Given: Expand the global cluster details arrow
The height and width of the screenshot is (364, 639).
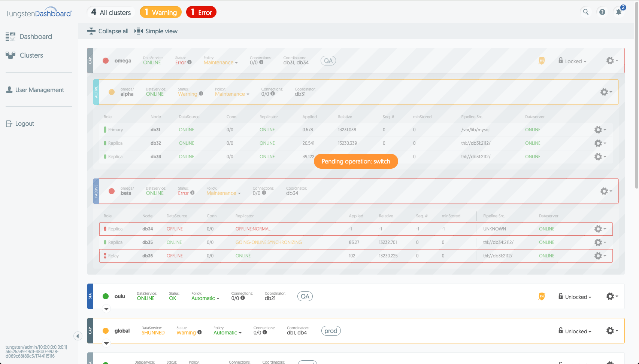Looking at the screenshot, I should [x=106, y=343].
